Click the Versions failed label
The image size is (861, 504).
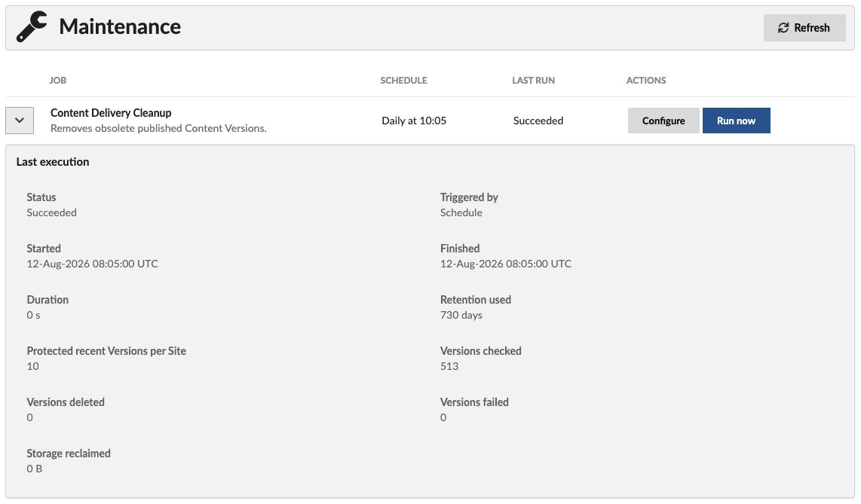[x=474, y=402]
